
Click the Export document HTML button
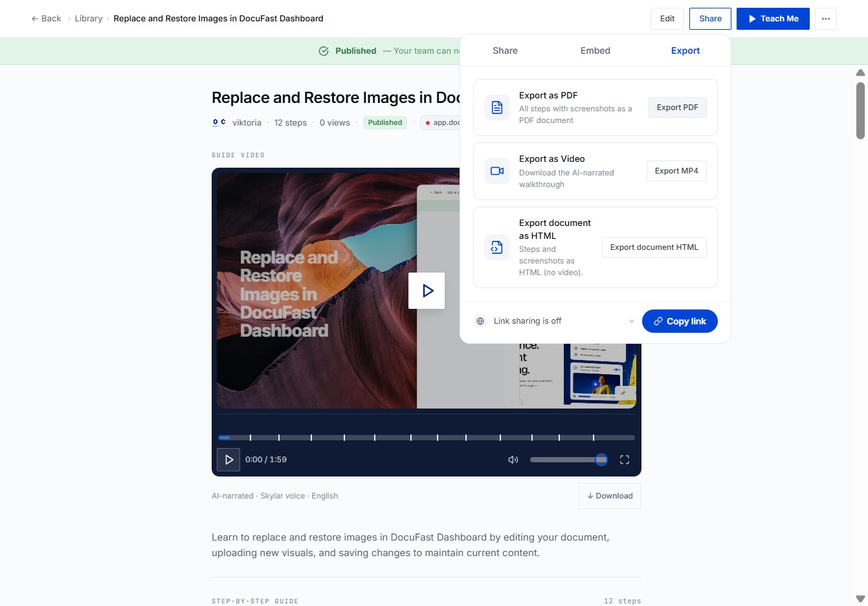click(654, 247)
